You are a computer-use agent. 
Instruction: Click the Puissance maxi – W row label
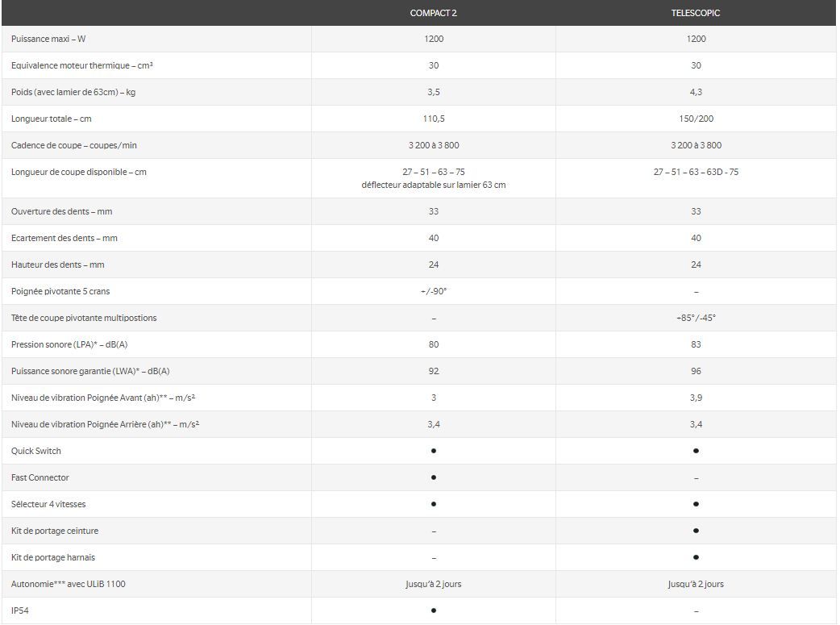(48, 39)
